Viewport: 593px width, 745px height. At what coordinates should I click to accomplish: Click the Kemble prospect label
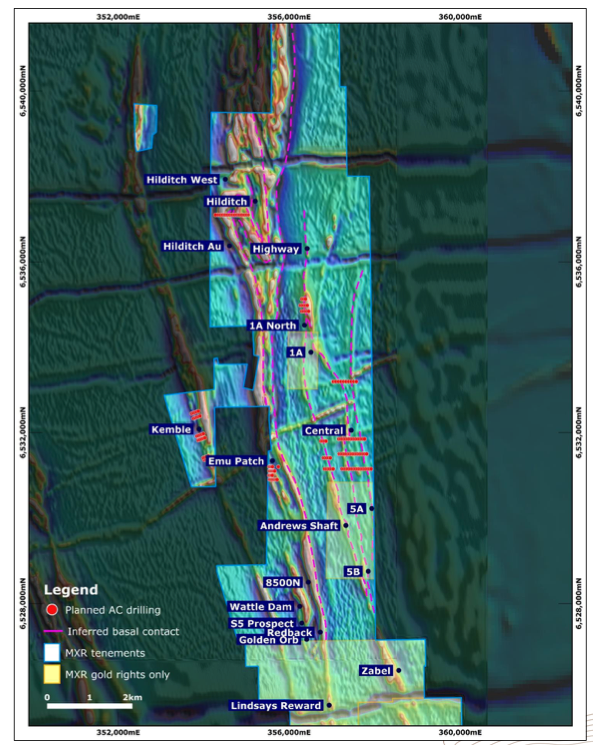pos(171,430)
